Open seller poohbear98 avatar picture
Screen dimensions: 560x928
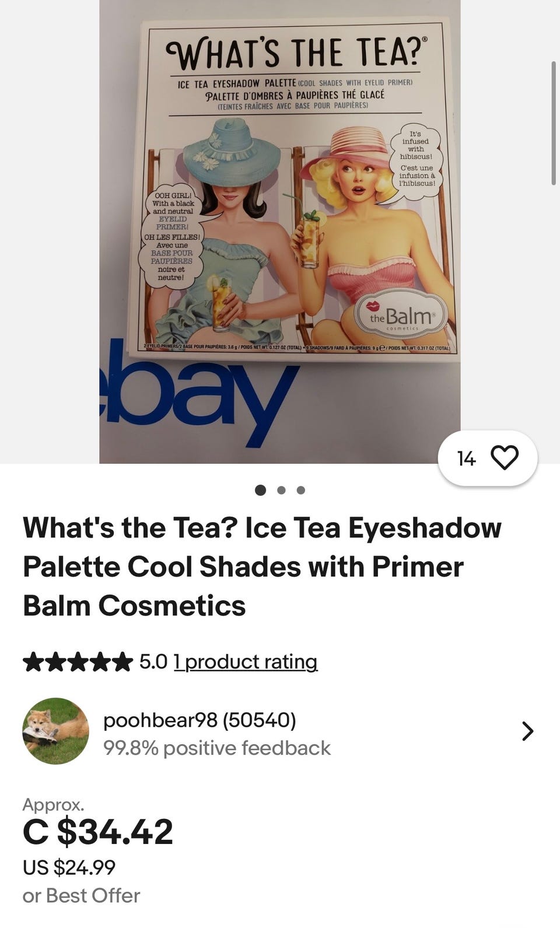coord(55,731)
